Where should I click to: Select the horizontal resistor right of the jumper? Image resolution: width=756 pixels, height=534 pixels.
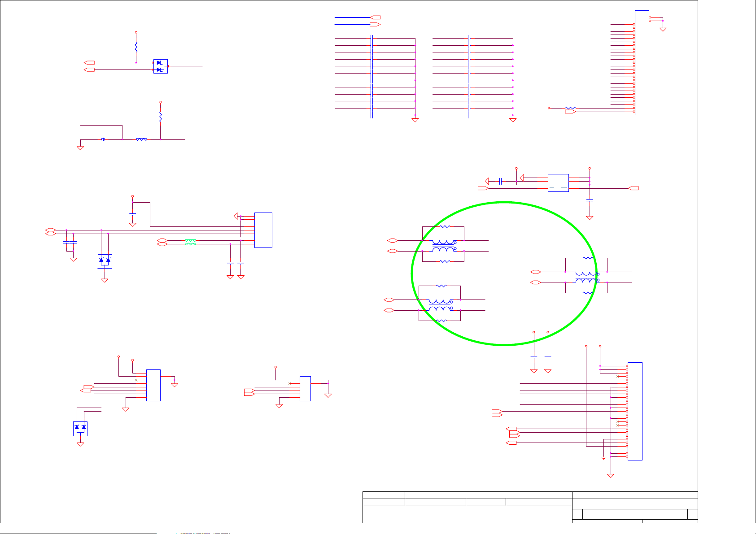click(141, 139)
